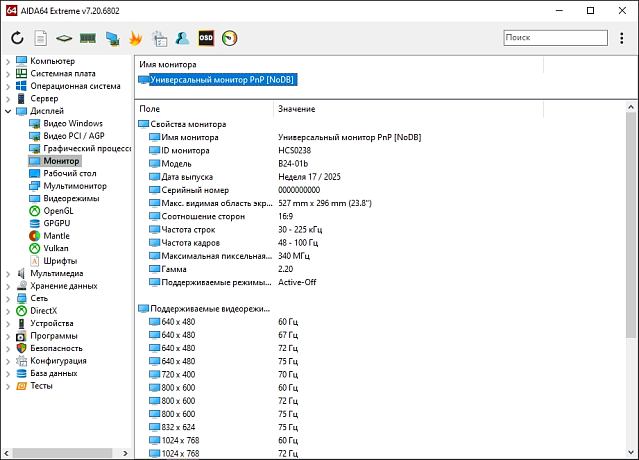Launch the flame stability test icon
Viewport: 639px width, 460px height.
(136, 38)
